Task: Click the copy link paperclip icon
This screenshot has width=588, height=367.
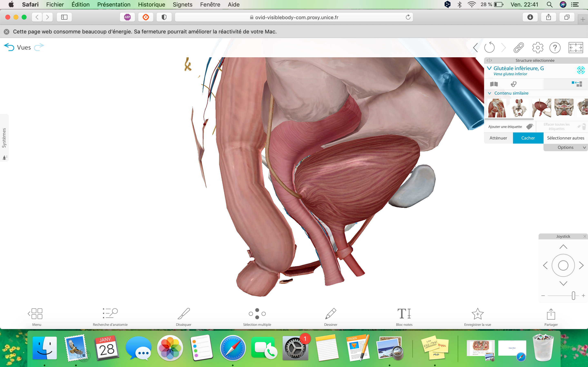Action: [519, 48]
